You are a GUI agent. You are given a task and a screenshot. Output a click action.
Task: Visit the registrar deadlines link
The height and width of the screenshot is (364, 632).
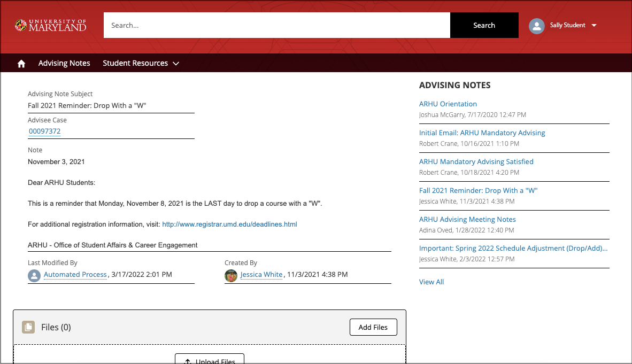[x=229, y=224]
